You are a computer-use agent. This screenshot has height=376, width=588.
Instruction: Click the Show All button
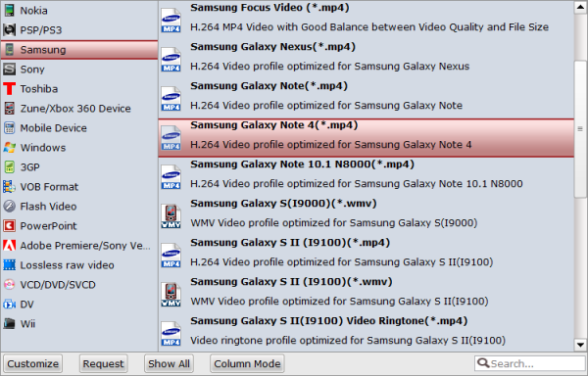169,363
